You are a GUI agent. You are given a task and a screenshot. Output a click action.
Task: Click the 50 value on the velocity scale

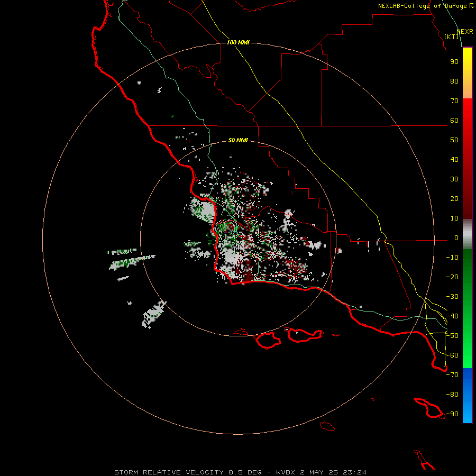454,140
